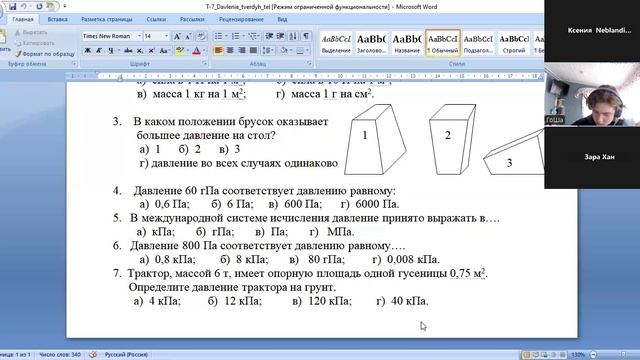Viewport: 640px width, 360px height.
Task: Apply red font color
Action: pos(196,51)
